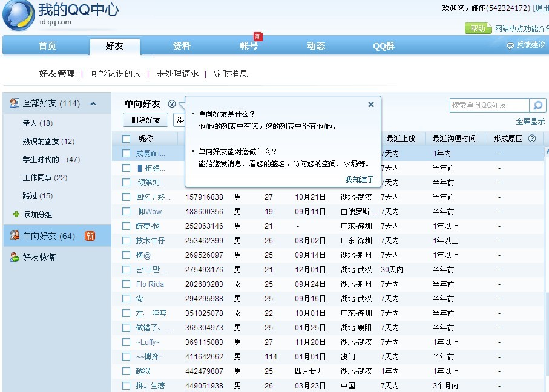The width and height of the screenshot is (549, 392).
Task: Click the 删除好友 button
Action: pyautogui.click(x=145, y=120)
